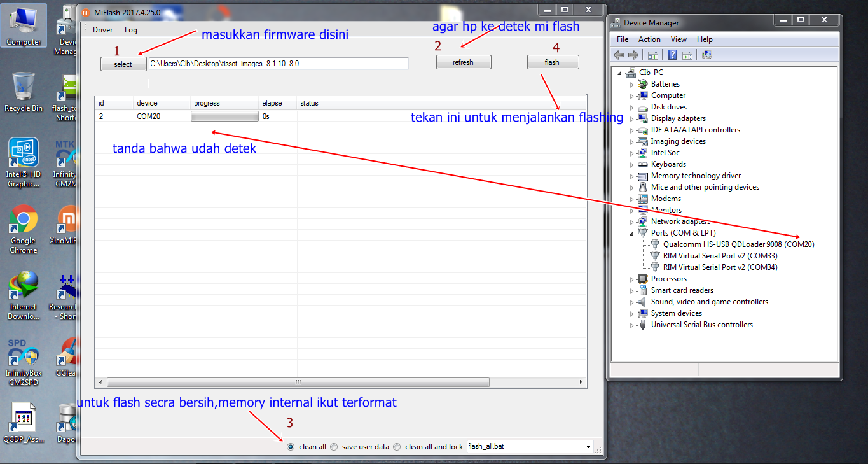Click the Network adapters category icon
This screenshot has width=868, height=464.
643,221
